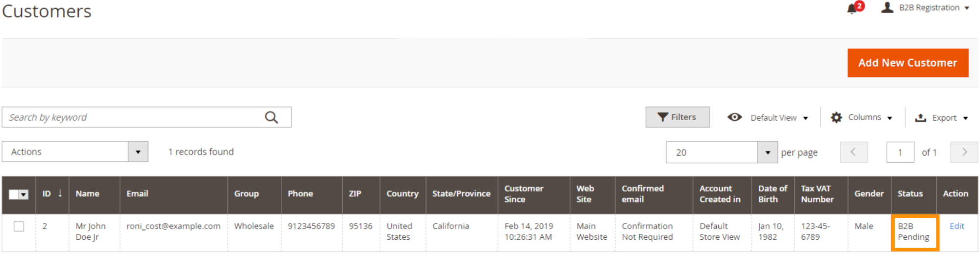Open Filters with the funnel icon
The image size is (980, 254).
tap(663, 117)
